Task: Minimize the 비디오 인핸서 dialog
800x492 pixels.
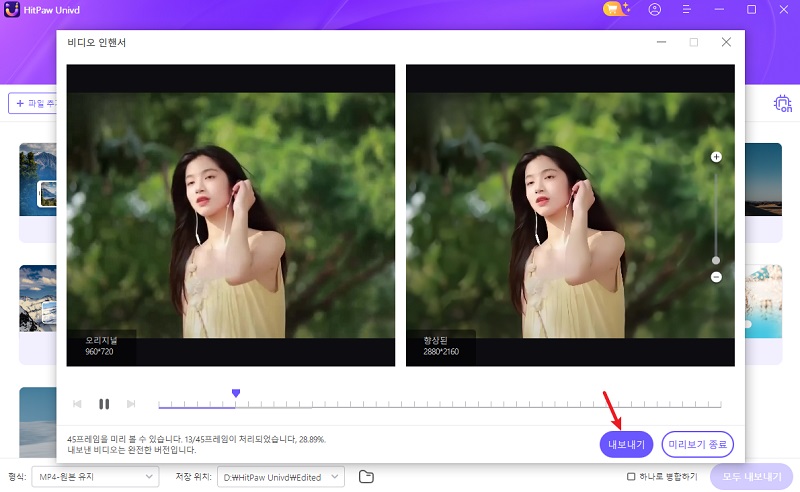Action: [x=661, y=42]
